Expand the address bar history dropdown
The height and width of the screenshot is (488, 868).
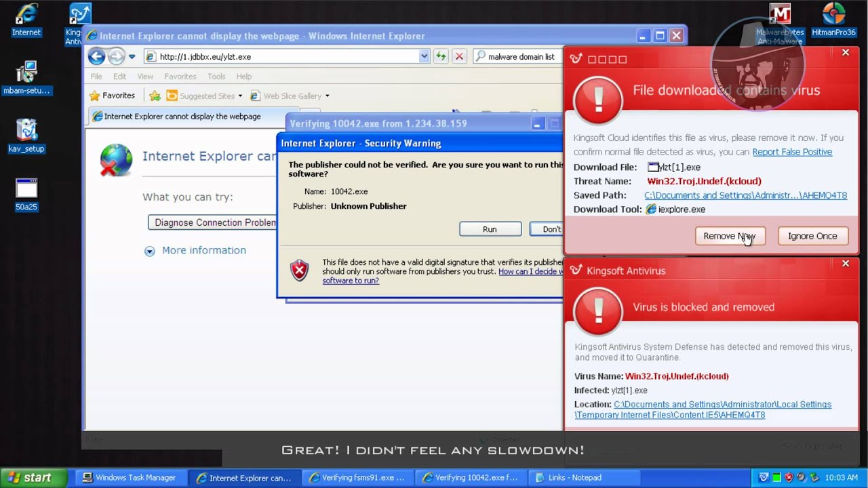coord(424,56)
